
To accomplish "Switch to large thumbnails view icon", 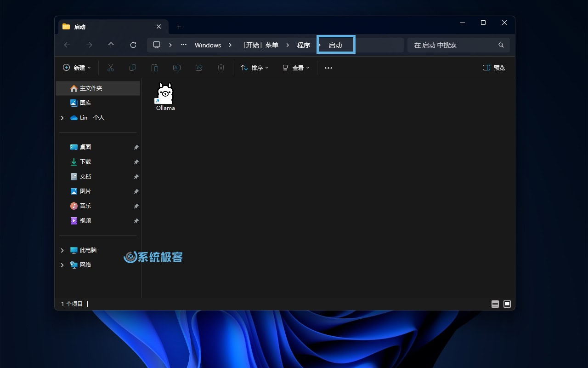I will 507,304.
